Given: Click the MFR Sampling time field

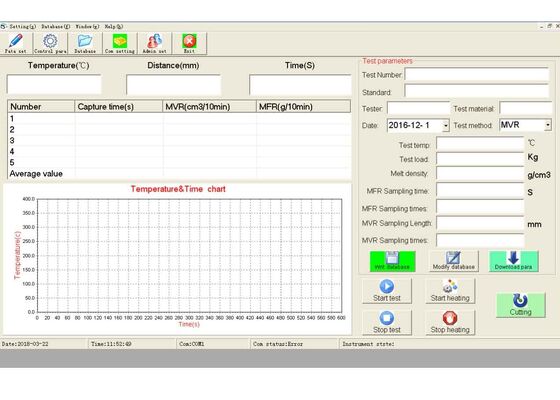Looking at the screenshot, I should (x=480, y=190).
